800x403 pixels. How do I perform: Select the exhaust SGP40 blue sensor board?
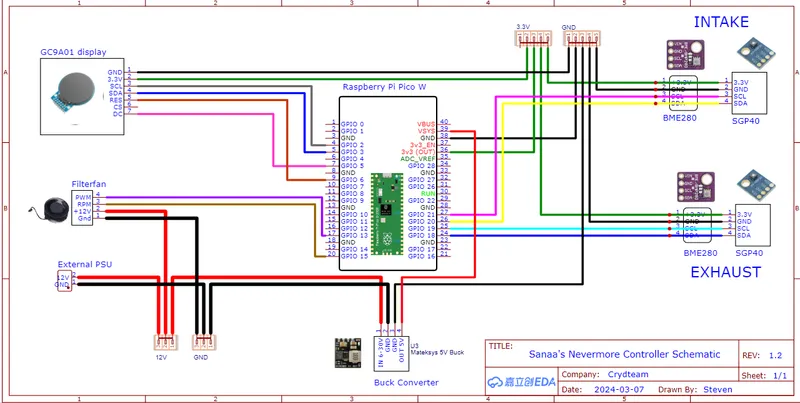tap(756, 186)
